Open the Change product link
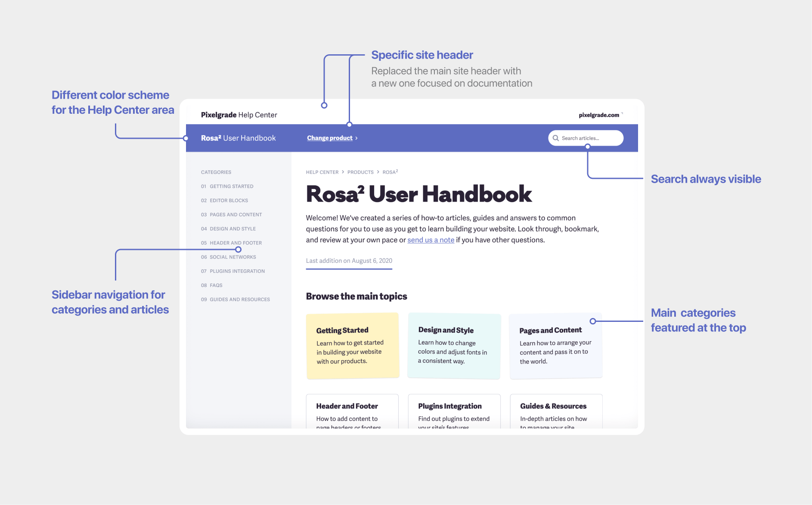The height and width of the screenshot is (505, 812). [x=330, y=138]
